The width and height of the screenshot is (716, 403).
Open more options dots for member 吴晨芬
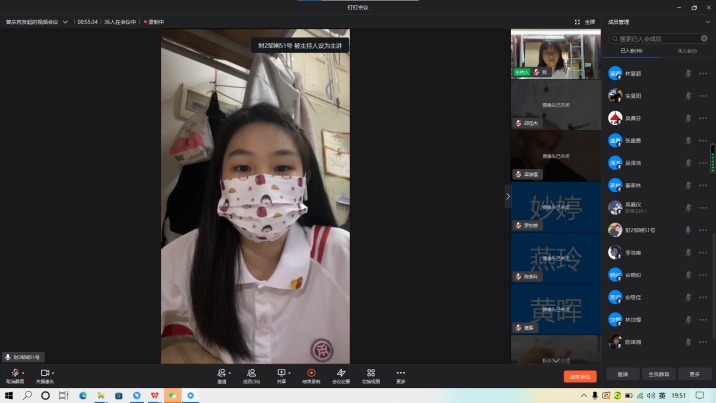(702, 118)
